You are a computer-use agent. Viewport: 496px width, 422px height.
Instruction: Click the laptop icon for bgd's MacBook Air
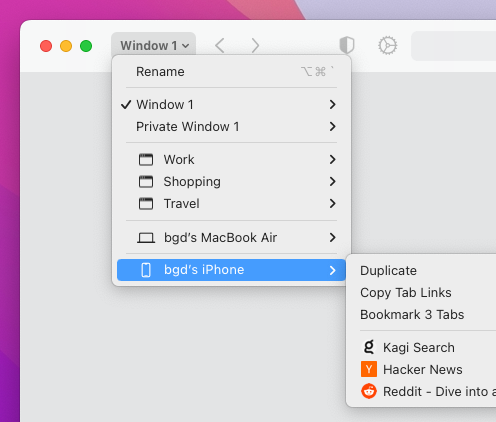(x=146, y=238)
